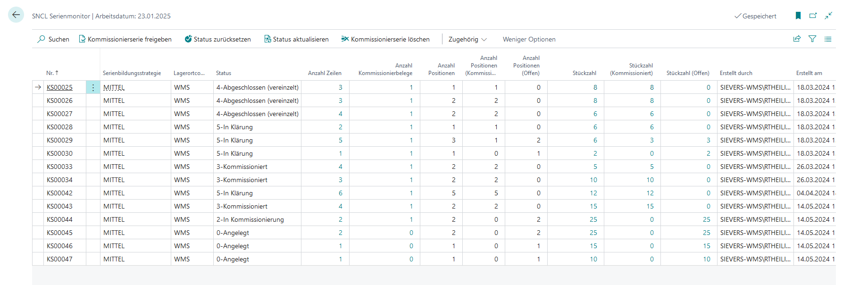This screenshot has width=868, height=285.
Task: Click the collapse page icon
Action: 828,16
